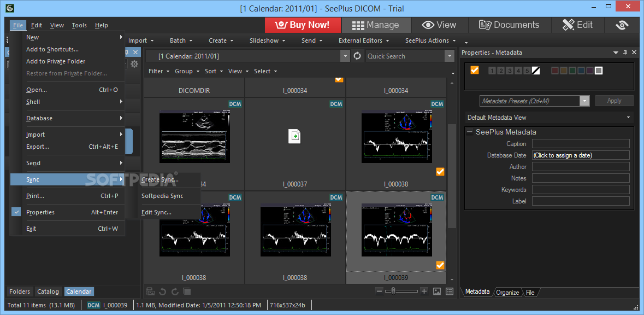Screen dimensions: 644x315
Task: Rotate right using the bottom toolbar icon
Action: [x=175, y=291]
